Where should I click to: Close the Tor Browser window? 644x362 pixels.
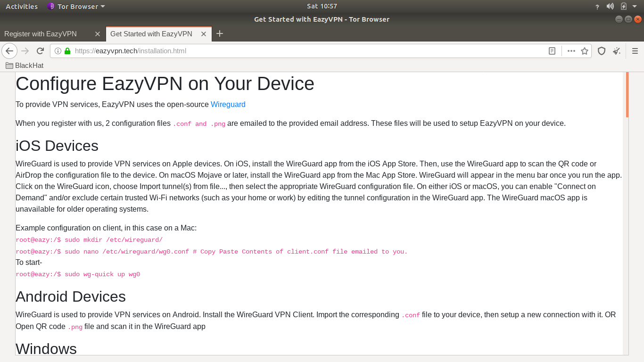point(638,19)
